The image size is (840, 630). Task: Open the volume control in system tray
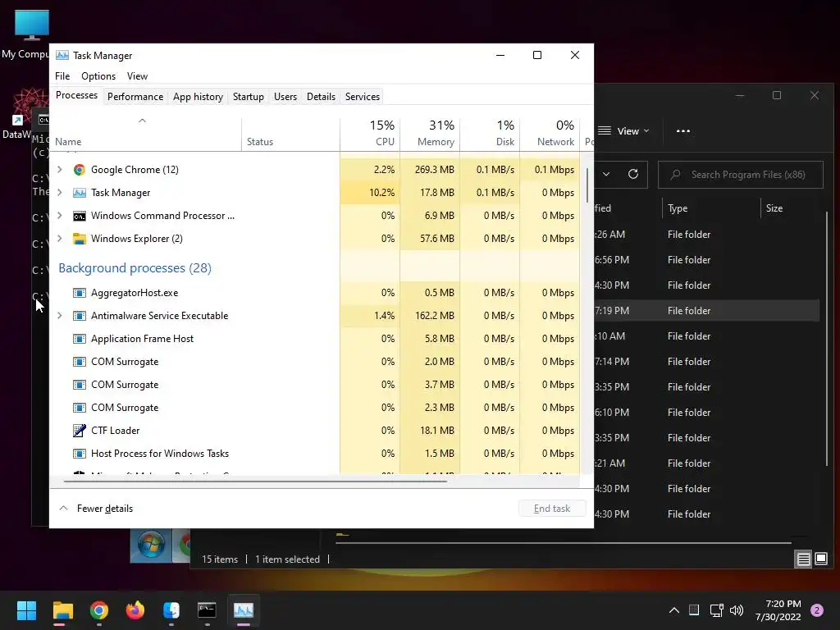pyautogui.click(x=737, y=610)
